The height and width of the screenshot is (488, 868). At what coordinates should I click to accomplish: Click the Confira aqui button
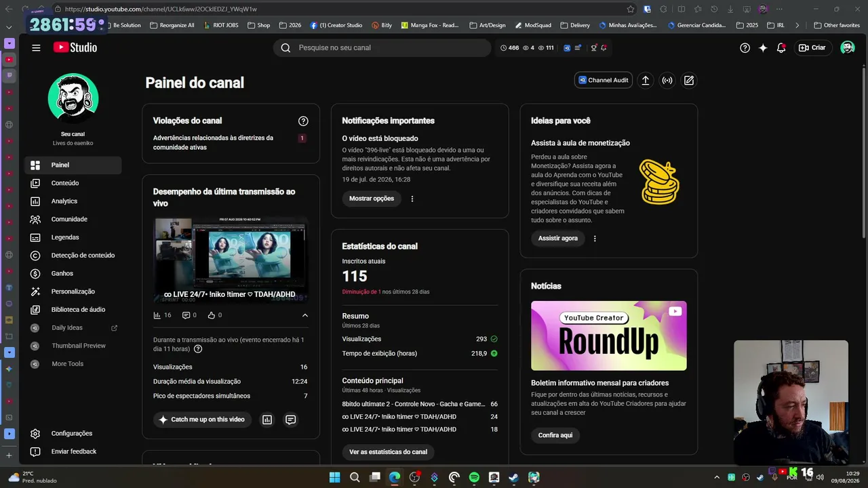pyautogui.click(x=555, y=435)
